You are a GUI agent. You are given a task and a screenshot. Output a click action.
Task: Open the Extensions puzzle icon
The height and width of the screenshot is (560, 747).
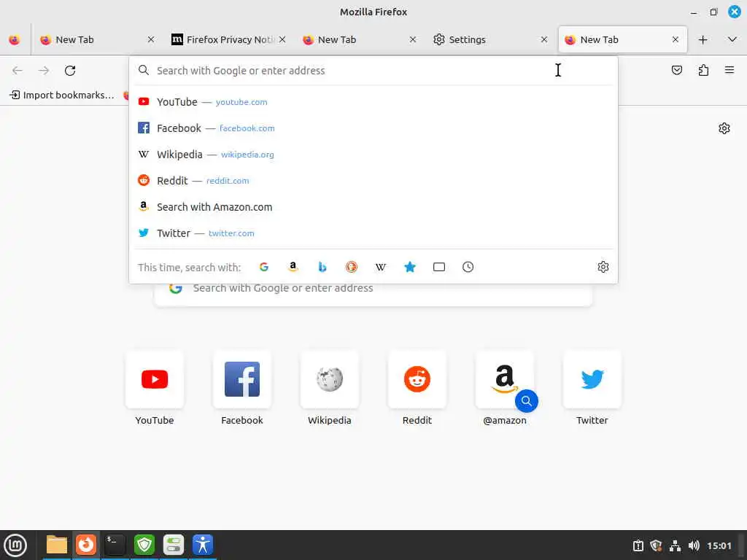tap(703, 71)
